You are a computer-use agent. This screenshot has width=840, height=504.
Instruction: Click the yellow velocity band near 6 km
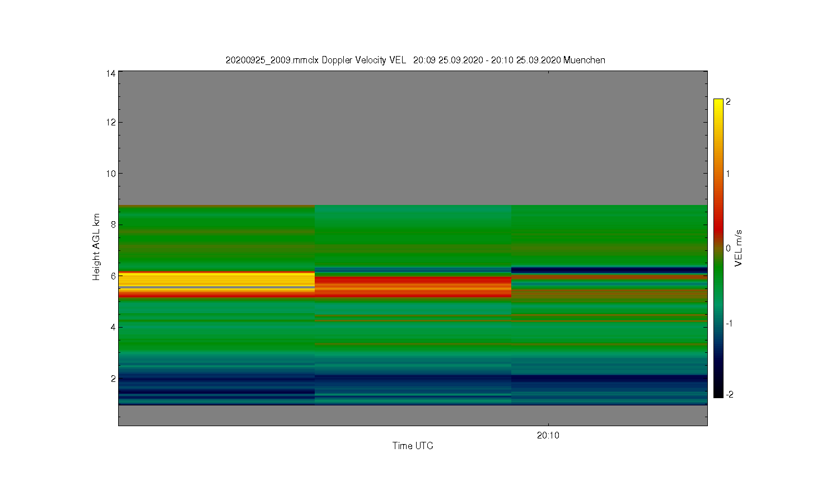217,279
